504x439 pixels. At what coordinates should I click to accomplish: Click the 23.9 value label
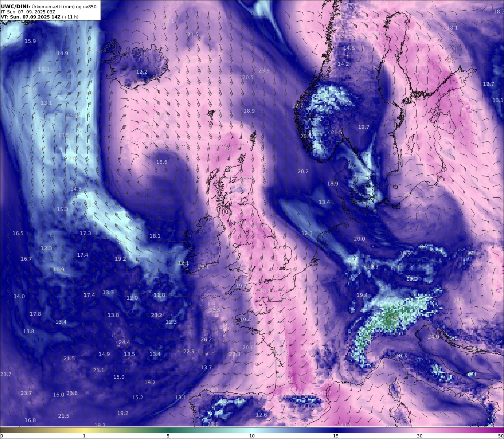[x=264, y=70]
